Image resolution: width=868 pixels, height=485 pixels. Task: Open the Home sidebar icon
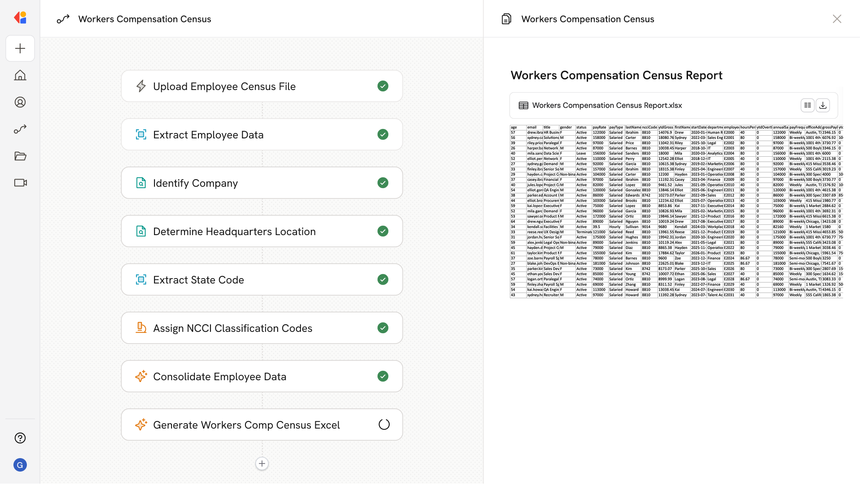pyautogui.click(x=20, y=75)
